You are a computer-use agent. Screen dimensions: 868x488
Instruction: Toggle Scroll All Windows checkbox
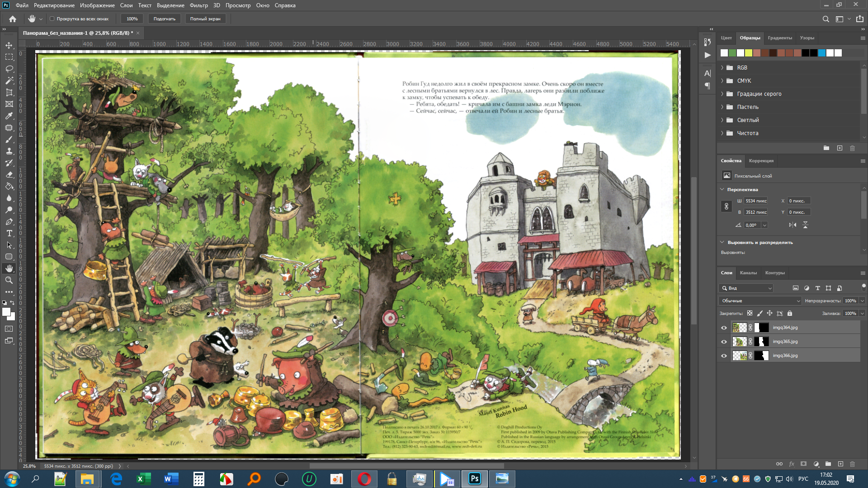point(52,19)
